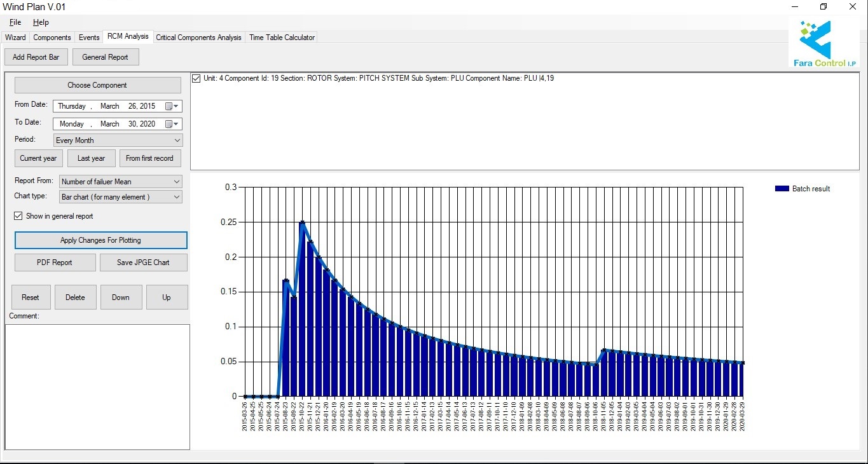Open the Report From dropdown
This screenshot has width=868, height=464.
tap(176, 182)
